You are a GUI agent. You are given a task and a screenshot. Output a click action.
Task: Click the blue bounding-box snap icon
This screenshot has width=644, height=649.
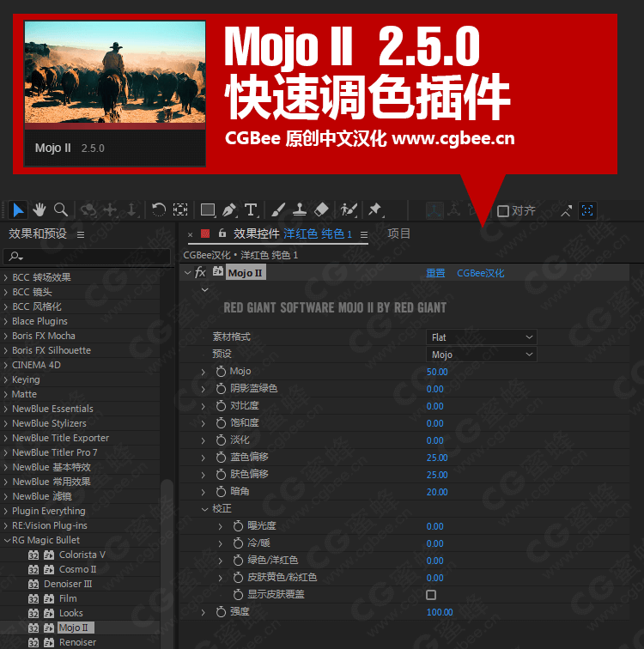(x=587, y=210)
